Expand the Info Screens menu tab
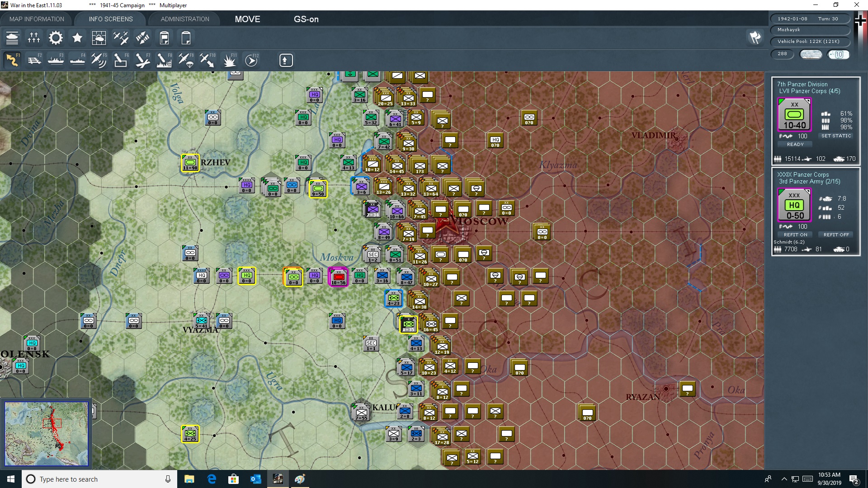Screen dimensions: 868x488 111,19
